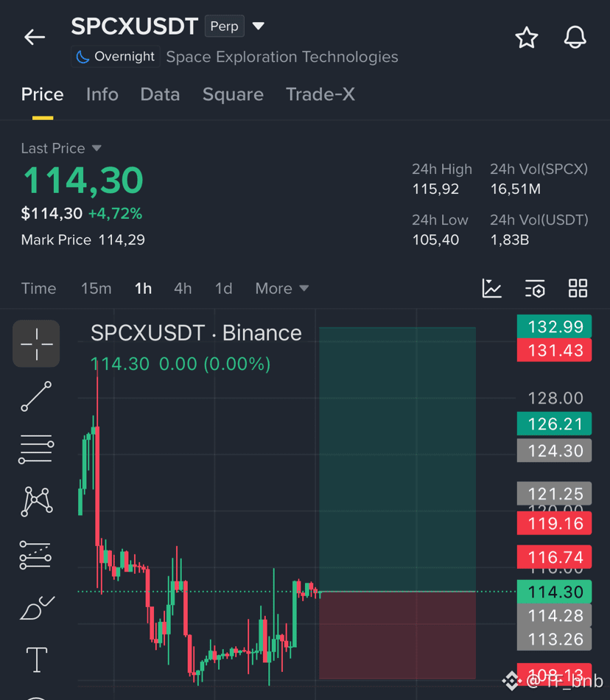Select the green profit zone of position
This screenshot has height=700, width=610.
397,459
